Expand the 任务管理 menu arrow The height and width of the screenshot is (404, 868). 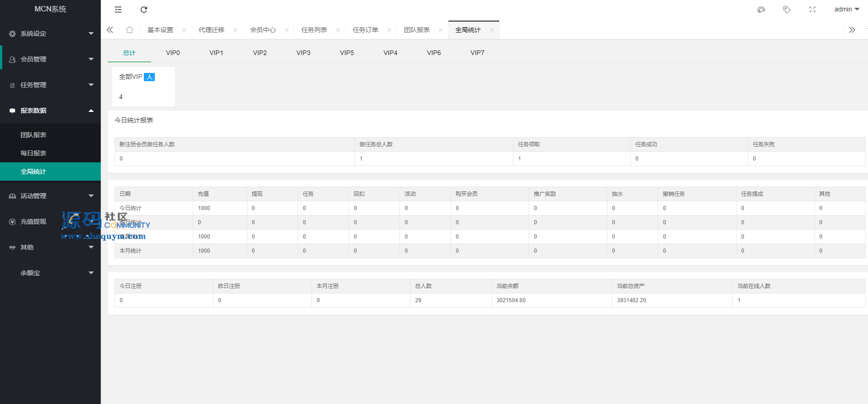click(91, 85)
